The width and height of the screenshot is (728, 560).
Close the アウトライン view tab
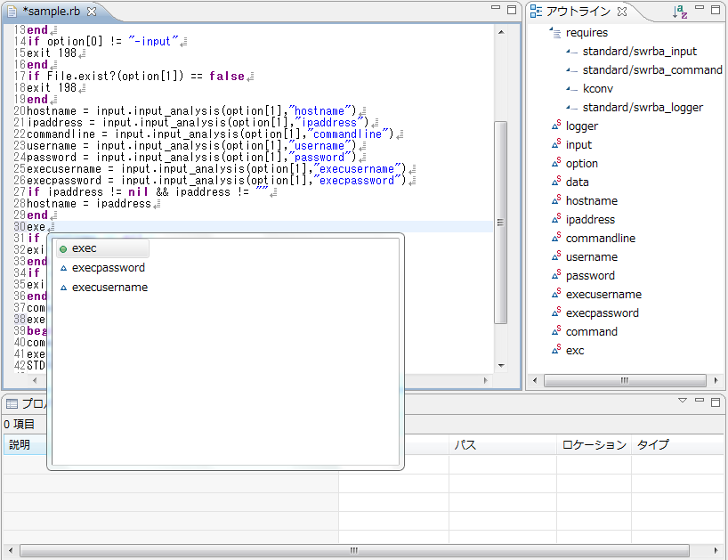622,12
